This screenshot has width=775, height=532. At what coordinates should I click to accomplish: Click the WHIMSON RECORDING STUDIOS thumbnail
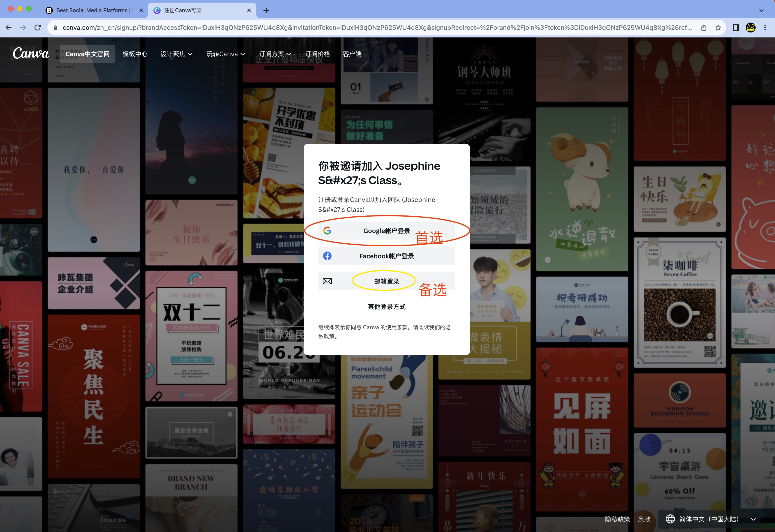tap(680, 400)
